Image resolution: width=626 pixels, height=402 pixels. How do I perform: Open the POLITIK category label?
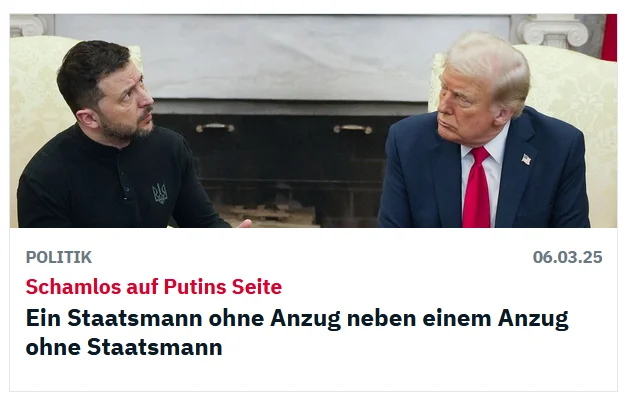(59, 257)
